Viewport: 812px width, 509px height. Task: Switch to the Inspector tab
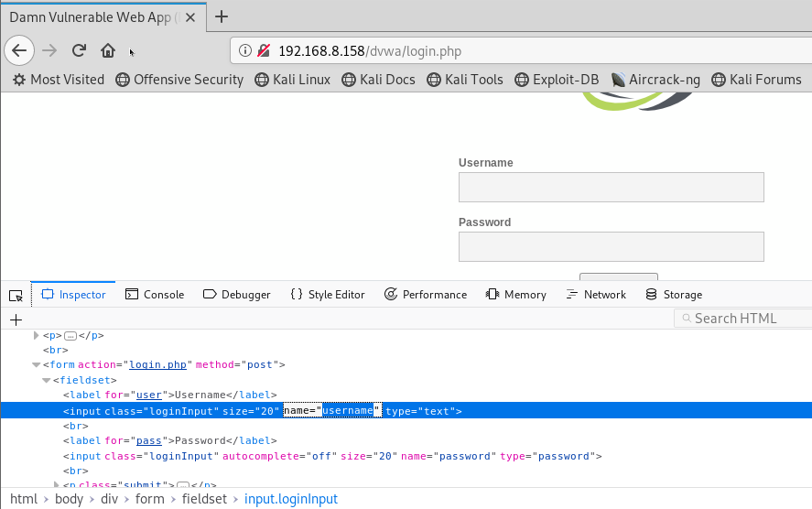pyautogui.click(x=73, y=295)
